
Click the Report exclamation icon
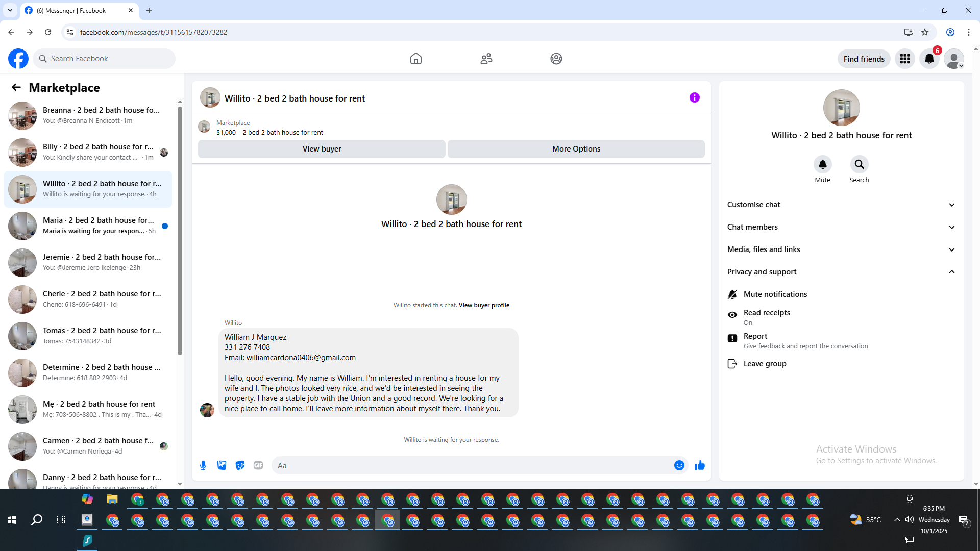[x=732, y=338]
